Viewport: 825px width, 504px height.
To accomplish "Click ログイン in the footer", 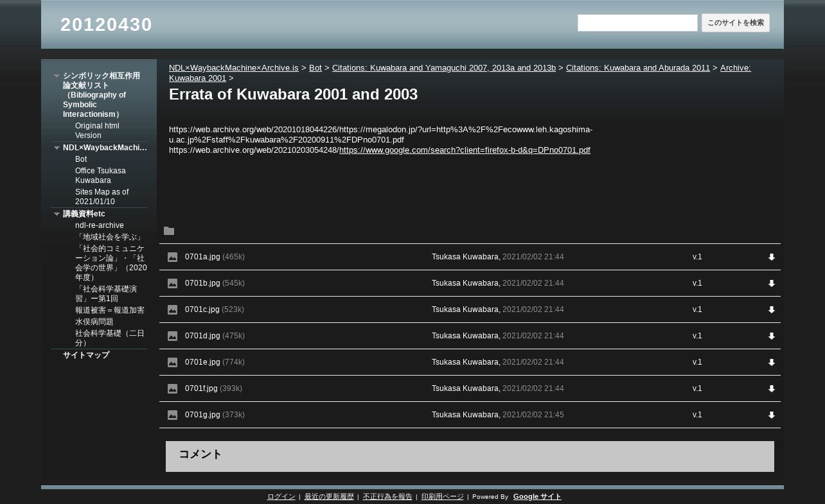I will [281, 496].
